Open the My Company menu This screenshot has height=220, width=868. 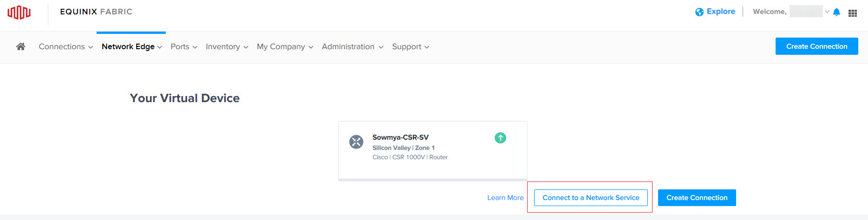click(285, 46)
